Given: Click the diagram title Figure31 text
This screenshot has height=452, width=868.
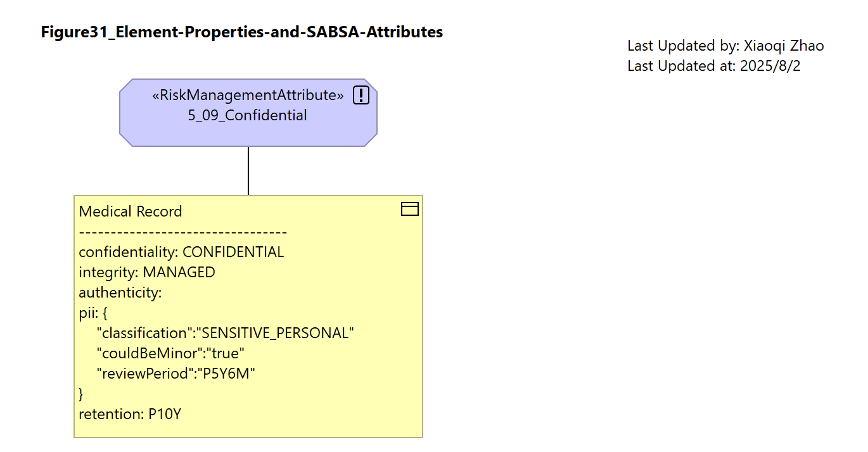Looking at the screenshot, I should point(242,32).
